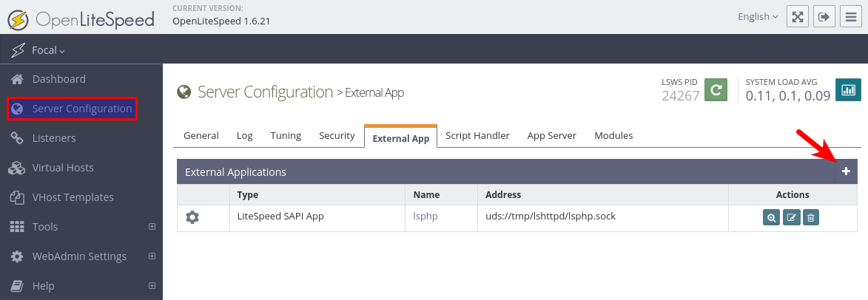Open the real-time stats chart icon

coord(847,89)
